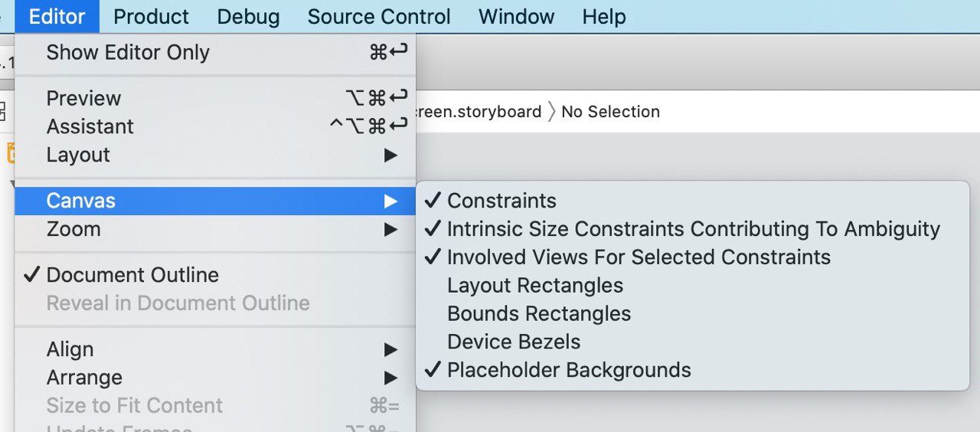Toggle Constraints in Canvas submenu
This screenshot has height=432, width=980.
[x=693, y=201]
